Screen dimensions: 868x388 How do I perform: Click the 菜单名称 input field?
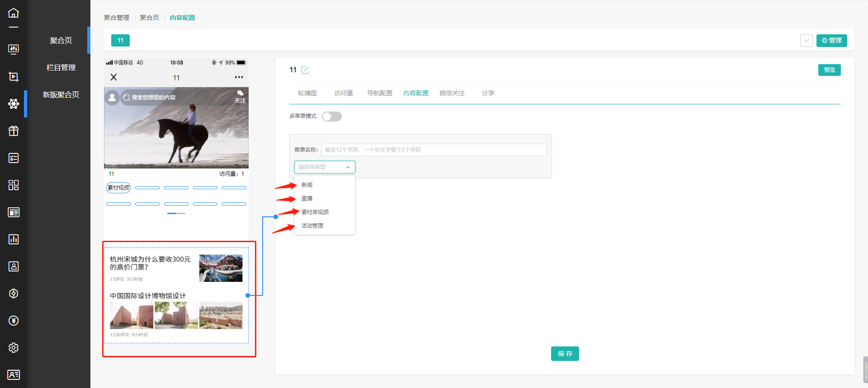coord(434,150)
